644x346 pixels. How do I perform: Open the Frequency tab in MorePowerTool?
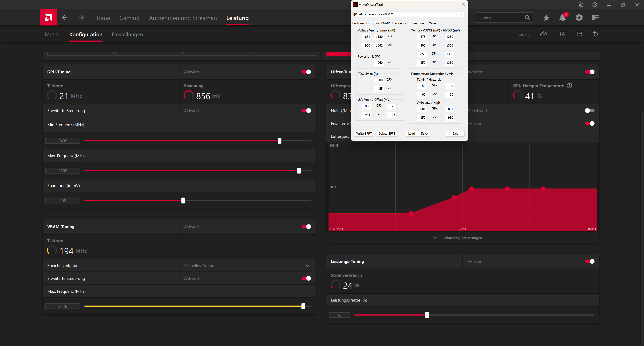point(399,23)
